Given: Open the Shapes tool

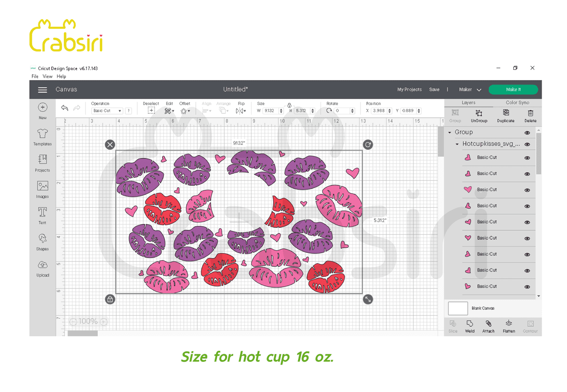Looking at the screenshot, I should tap(42, 242).
